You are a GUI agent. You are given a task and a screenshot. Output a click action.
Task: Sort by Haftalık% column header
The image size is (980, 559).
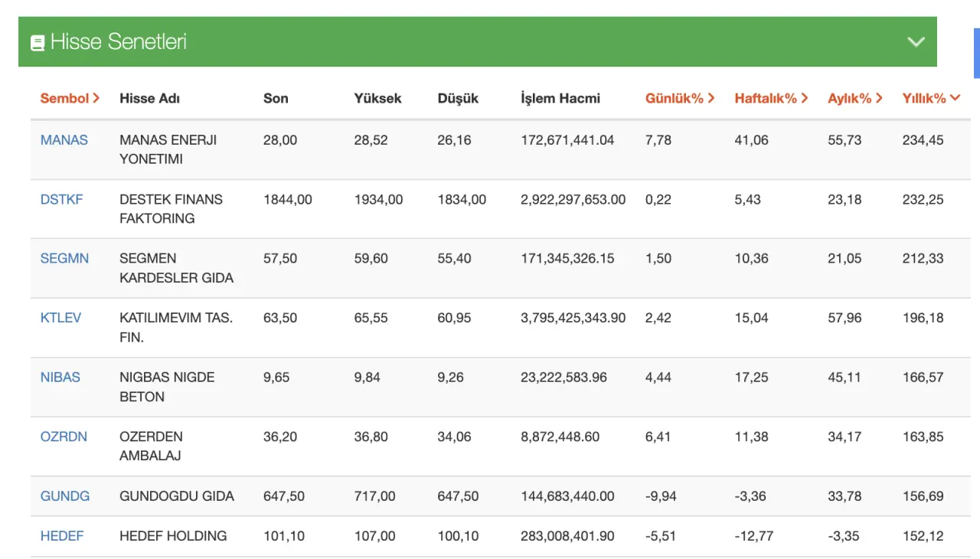pyautogui.click(x=771, y=98)
